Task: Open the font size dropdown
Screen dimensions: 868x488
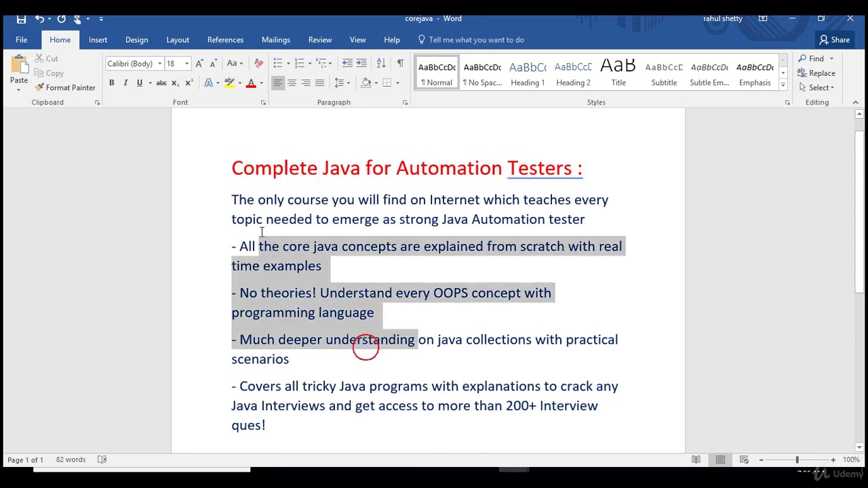Action: pos(186,64)
